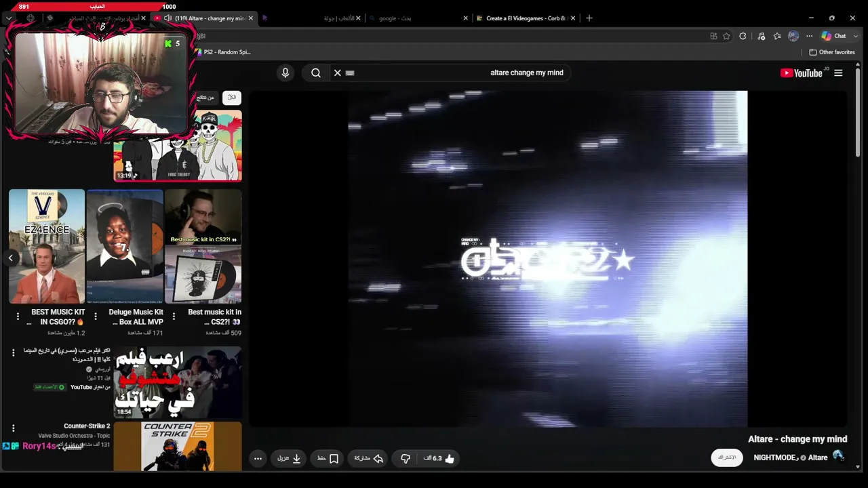
Task: Open the Altare channel avatar
Action: [839, 457]
